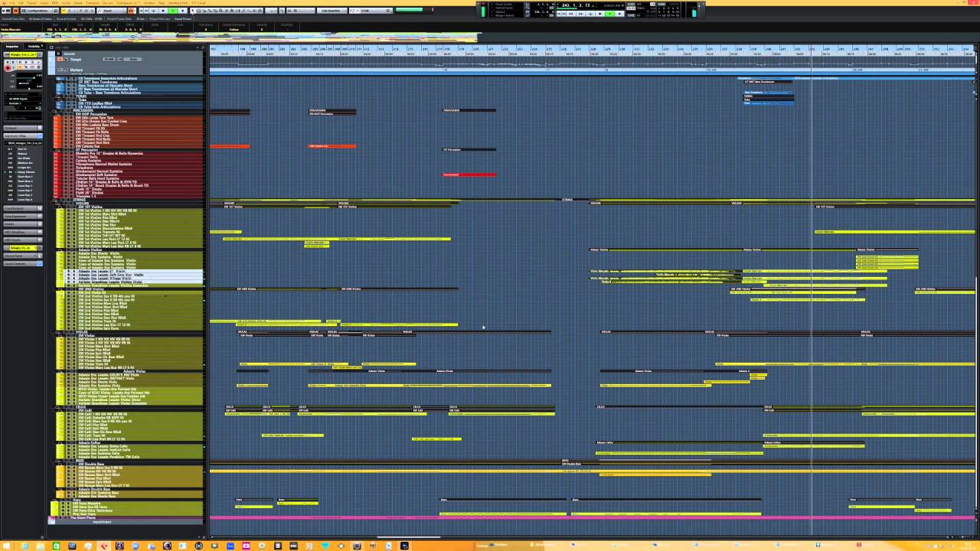This screenshot has height=551, width=980.
Task: Expand the Note Expression inspector section
Action: click(x=22, y=216)
